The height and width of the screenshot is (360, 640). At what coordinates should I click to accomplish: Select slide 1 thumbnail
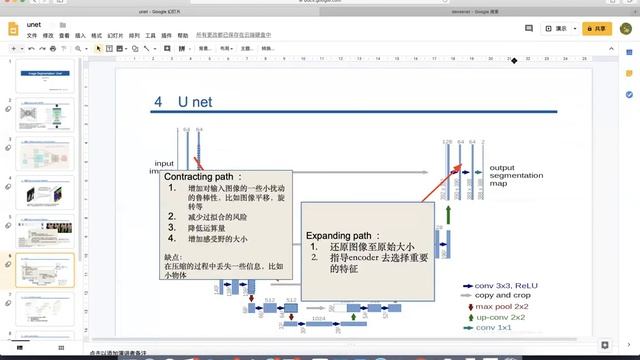point(45,76)
